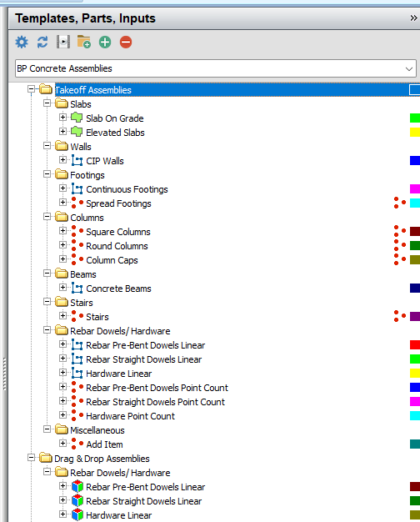Select Elevated Slabs in the tree
420x522 pixels.
(x=115, y=133)
